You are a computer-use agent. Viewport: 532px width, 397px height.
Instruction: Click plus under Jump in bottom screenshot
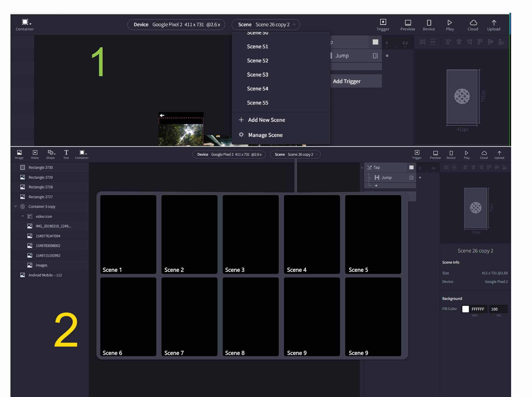(x=376, y=186)
